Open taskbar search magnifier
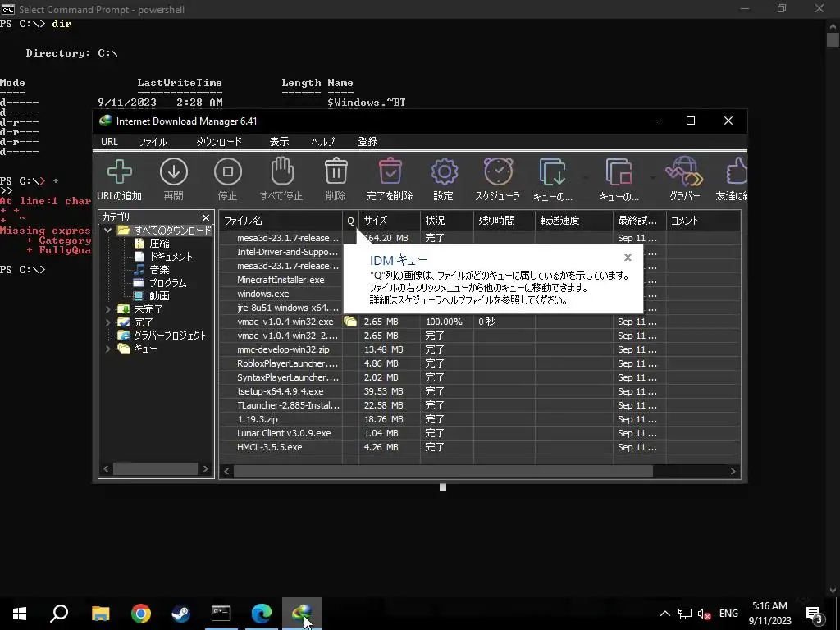 (59, 614)
